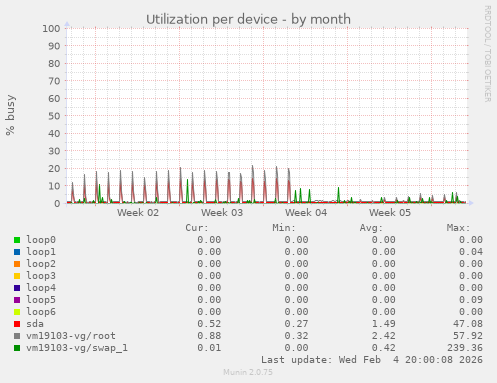Click loop1 max value 0.04
The width and height of the screenshot is (497, 383).
pyautogui.click(x=471, y=252)
